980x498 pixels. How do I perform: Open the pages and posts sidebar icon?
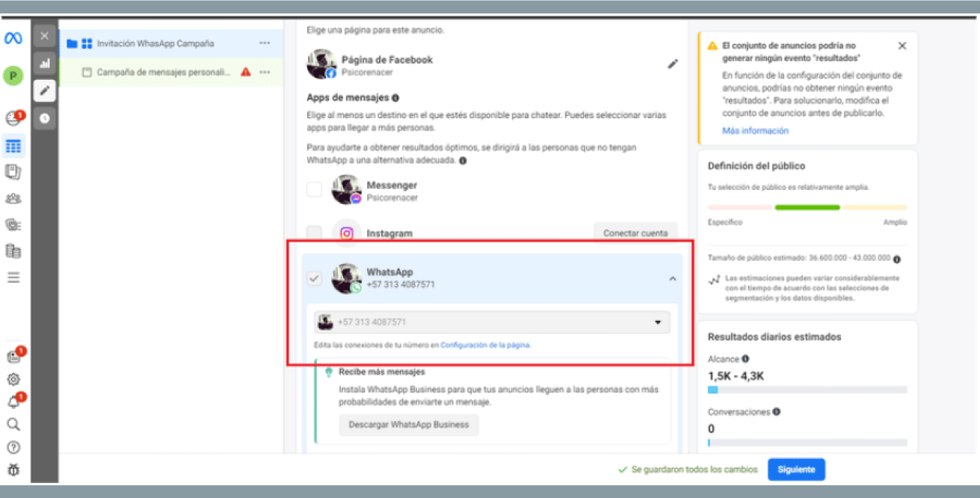[x=13, y=171]
